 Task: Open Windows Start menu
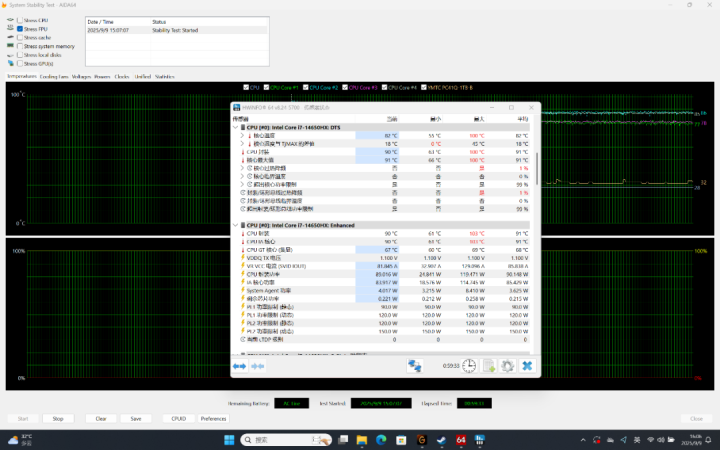[229, 440]
